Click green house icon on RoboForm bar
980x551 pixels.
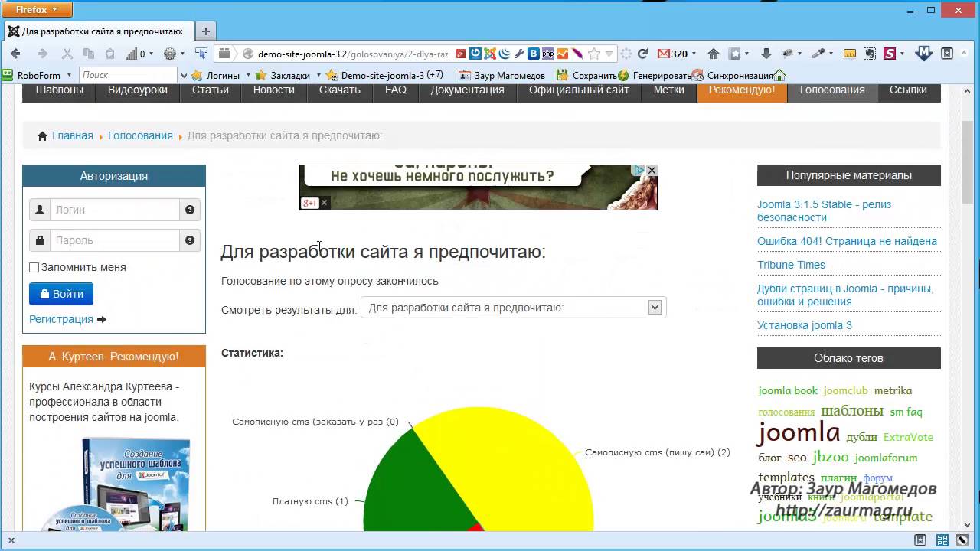tap(779, 75)
